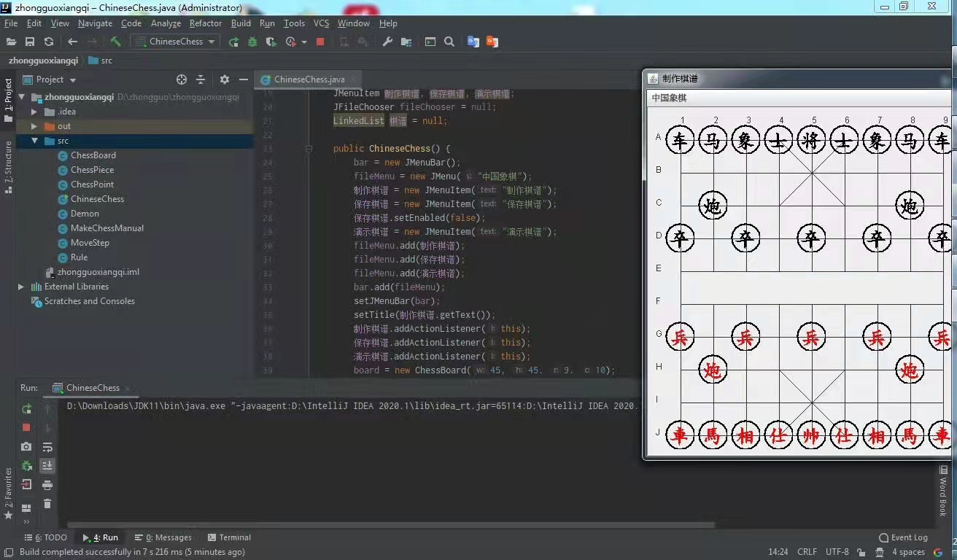The width and height of the screenshot is (957, 560).
Task: Open the Analyze menu
Action: pyautogui.click(x=166, y=23)
